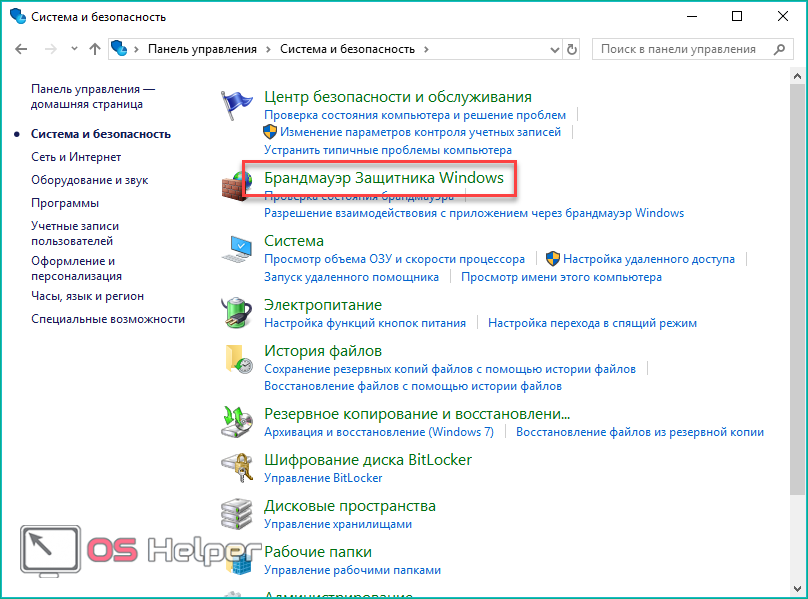Click Управление хранилищами
Image resolution: width=808 pixels, height=599 pixels.
coord(338,524)
